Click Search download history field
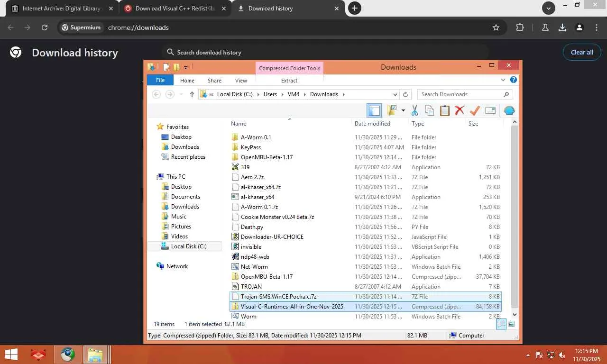This screenshot has height=364, width=607. coord(325,53)
